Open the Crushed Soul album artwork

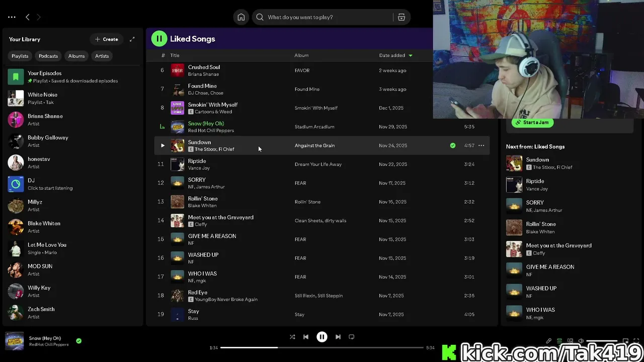[178, 70]
